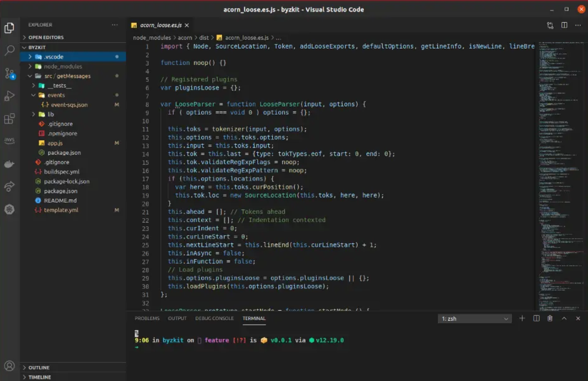Click the 'noop' function name on line 3
Screen dimensions: 588x381
point(201,63)
